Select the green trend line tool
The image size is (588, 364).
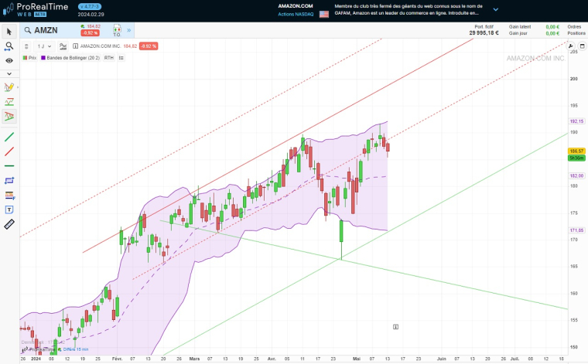9,137
